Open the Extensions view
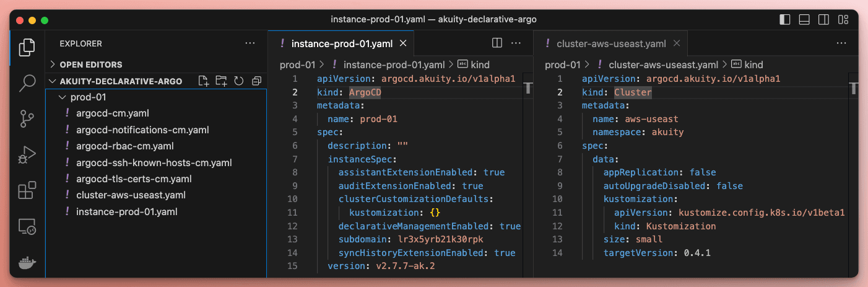Viewport: 868px width, 287px height. click(x=27, y=190)
